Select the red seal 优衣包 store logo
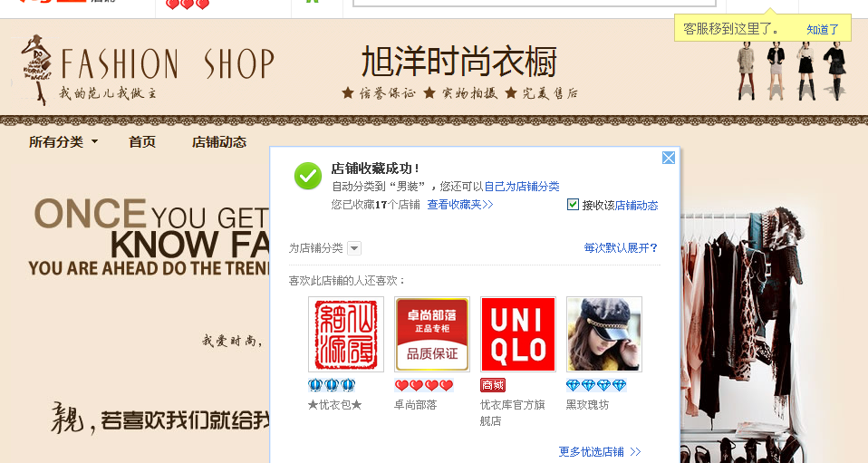 [346, 334]
